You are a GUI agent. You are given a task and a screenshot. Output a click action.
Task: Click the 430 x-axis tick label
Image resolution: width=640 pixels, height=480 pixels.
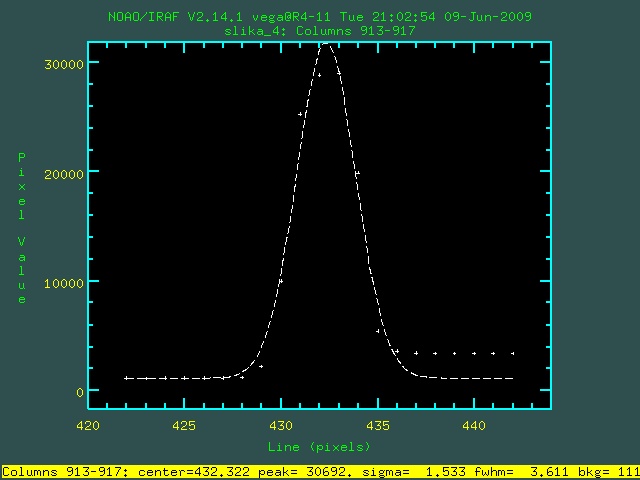[x=281, y=426]
